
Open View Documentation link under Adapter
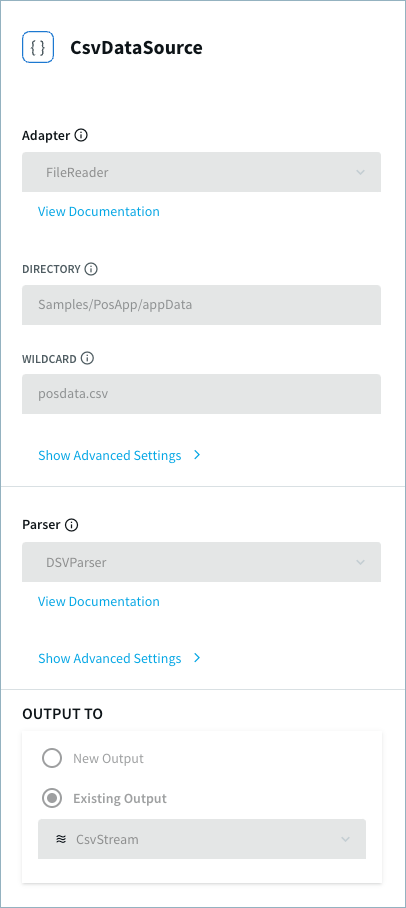point(98,211)
